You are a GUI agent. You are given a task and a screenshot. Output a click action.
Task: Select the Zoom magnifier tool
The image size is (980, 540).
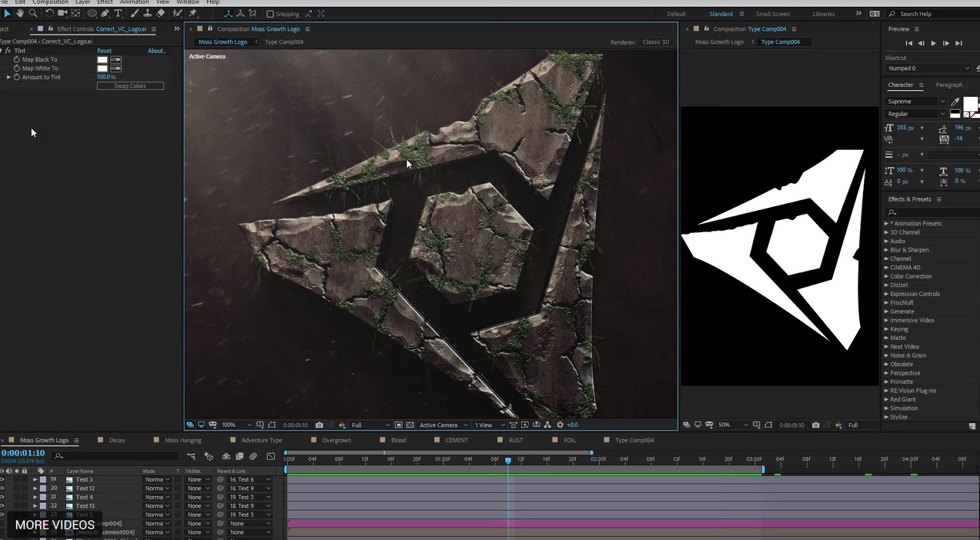(x=33, y=13)
